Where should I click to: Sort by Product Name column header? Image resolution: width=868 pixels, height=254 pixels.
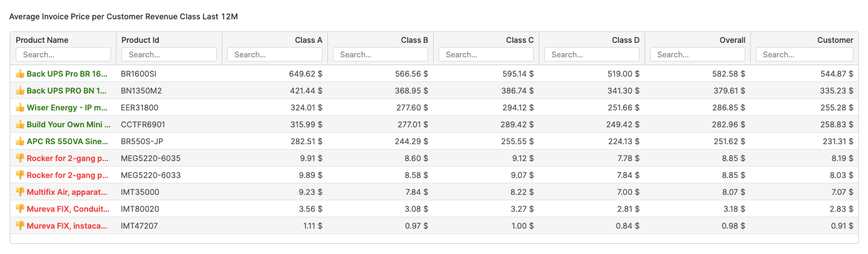(x=42, y=40)
